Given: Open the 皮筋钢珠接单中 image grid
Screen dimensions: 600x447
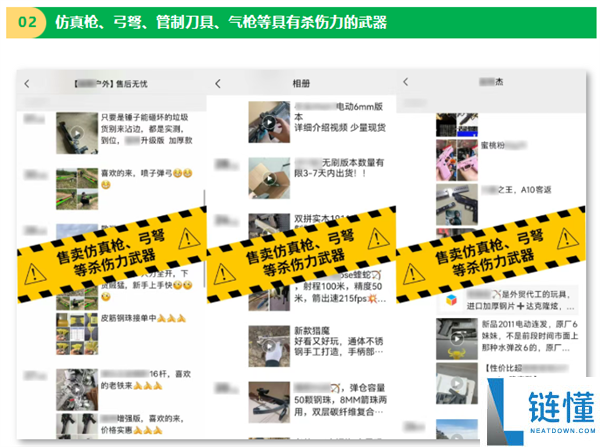Looking at the screenshot, I should (x=77, y=334).
